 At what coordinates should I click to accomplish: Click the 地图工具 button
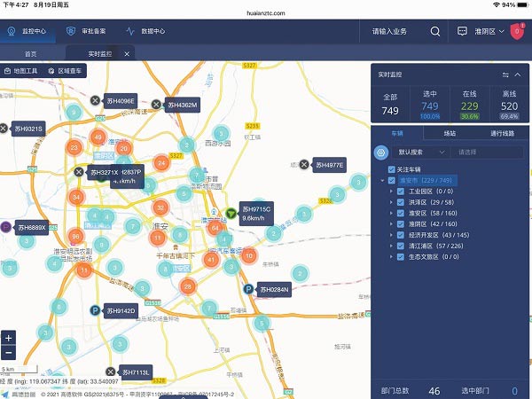(x=20, y=70)
